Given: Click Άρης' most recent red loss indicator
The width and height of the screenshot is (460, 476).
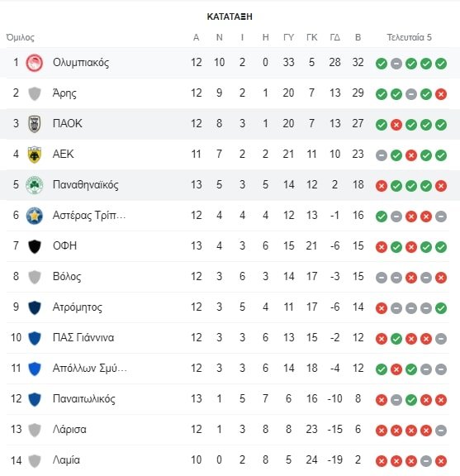Looking at the screenshot, I should (441, 94).
